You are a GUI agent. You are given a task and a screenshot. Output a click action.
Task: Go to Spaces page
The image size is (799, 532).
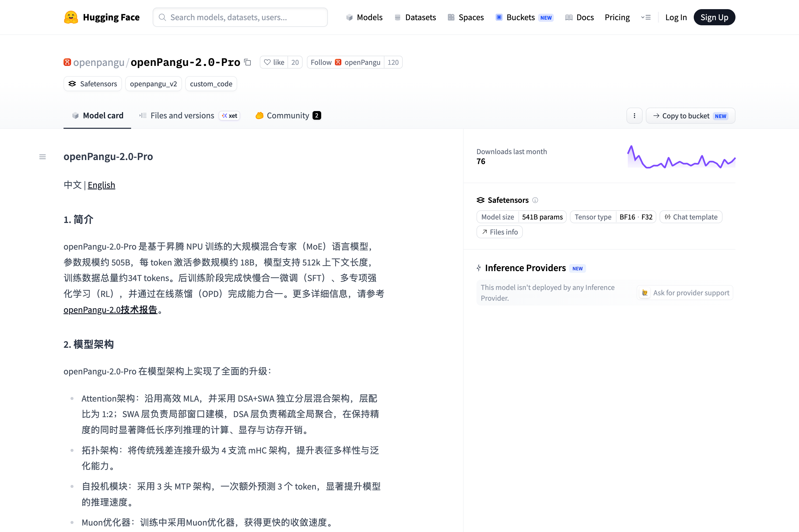(465, 17)
